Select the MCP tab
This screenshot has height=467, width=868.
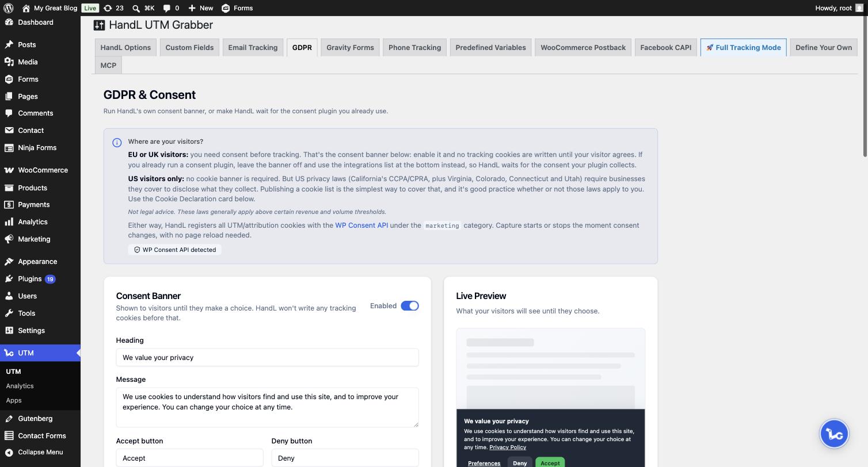[108, 66]
